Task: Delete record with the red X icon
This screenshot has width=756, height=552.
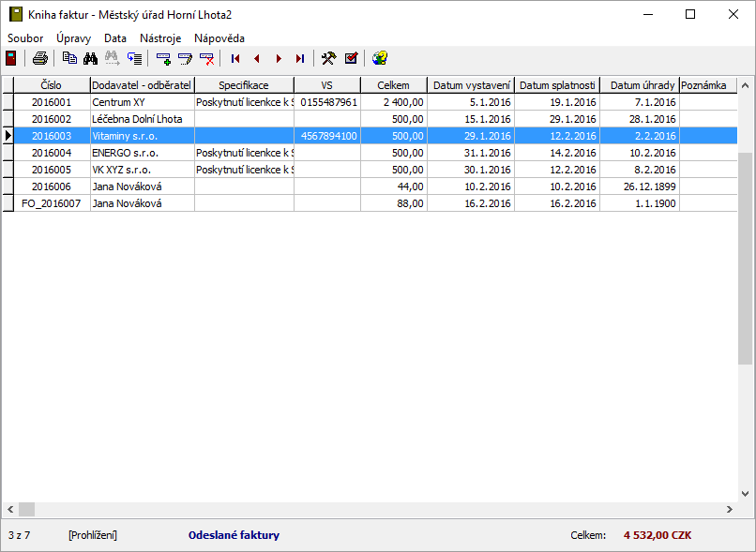Action: click(x=206, y=58)
